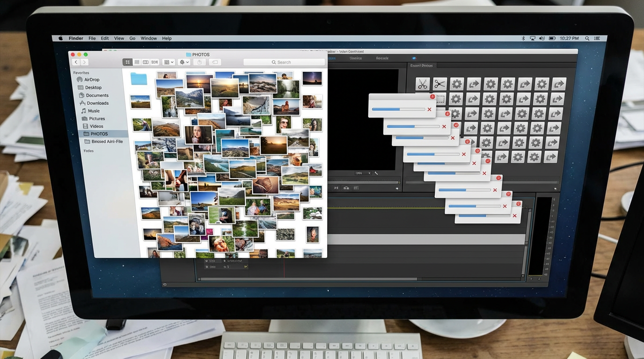Viewport: 644px width, 359px height.
Task: Open the first Gear settings icon in the grid
Action: coord(456,84)
